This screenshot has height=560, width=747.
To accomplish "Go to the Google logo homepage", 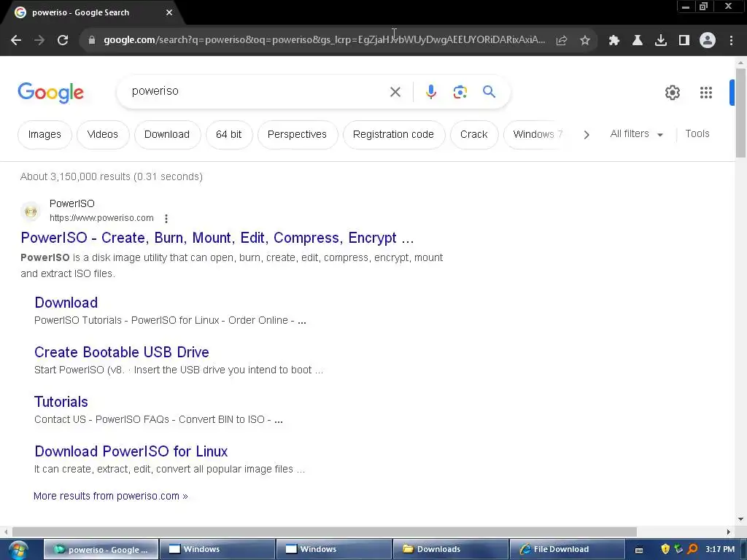I will coord(50,93).
